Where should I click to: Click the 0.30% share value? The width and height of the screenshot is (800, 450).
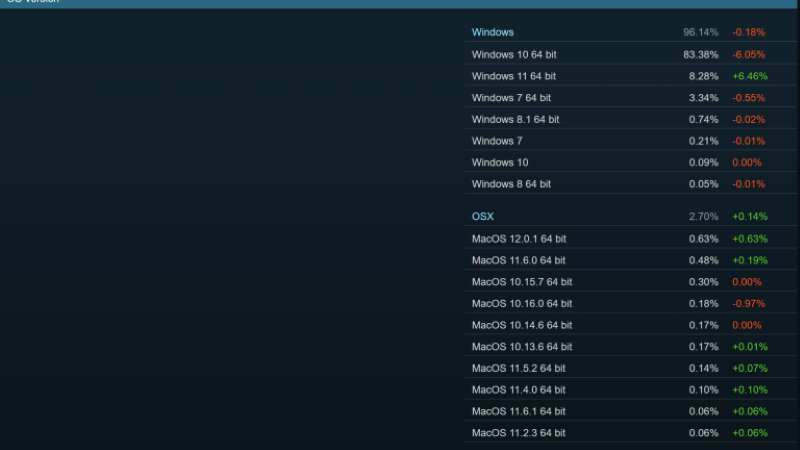pos(704,282)
